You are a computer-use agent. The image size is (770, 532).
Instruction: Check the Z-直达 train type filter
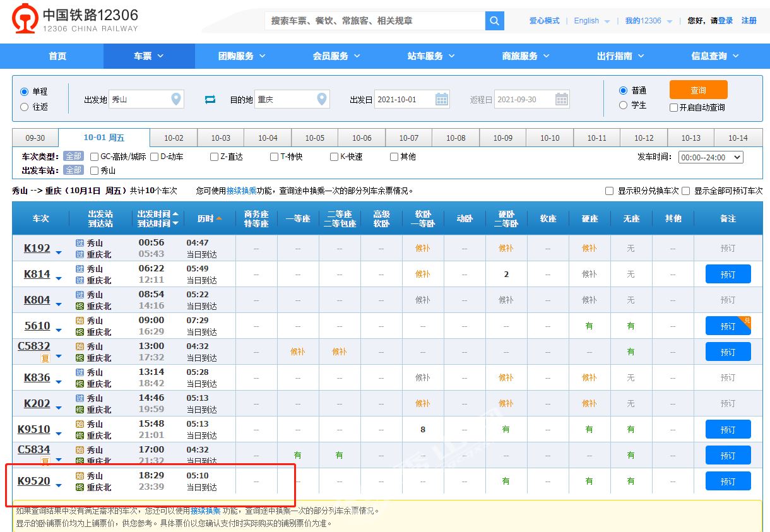tap(215, 157)
